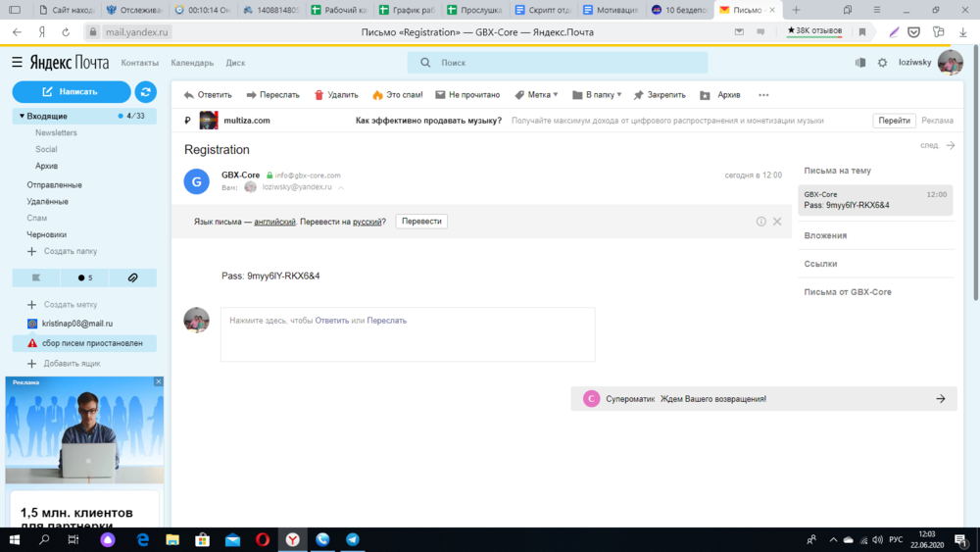
Task: Click inside the quick reply box
Action: coord(408,334)
